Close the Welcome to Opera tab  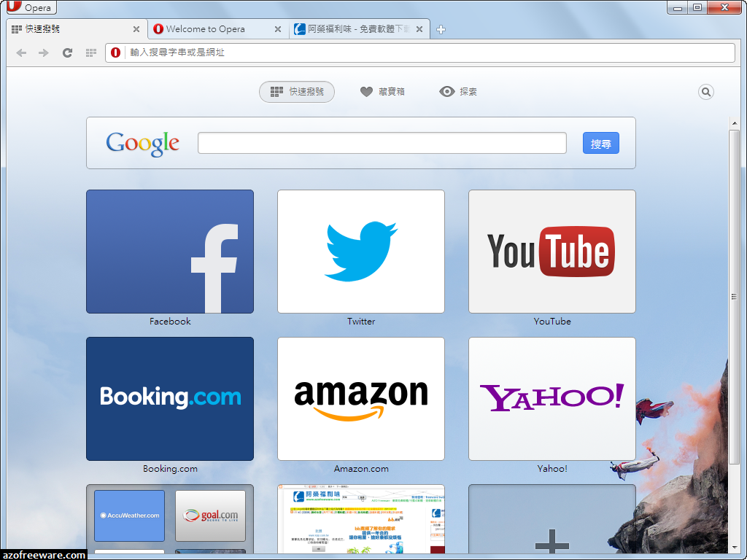coord(278,29)
